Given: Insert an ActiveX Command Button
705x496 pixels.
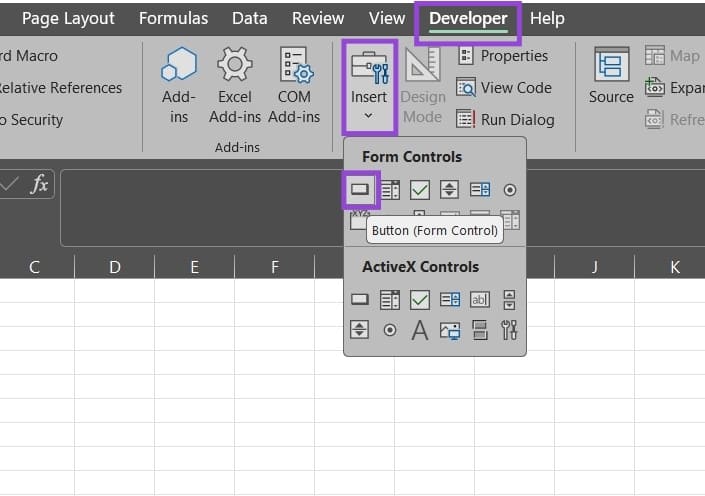Looking at the screenshot, I should tap(360, 299).
